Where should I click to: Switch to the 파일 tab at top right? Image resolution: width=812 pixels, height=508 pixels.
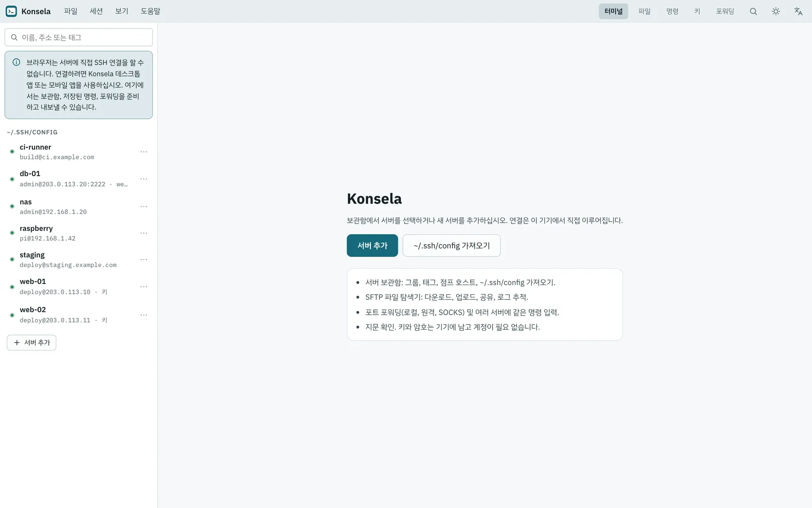click(645, 11)
